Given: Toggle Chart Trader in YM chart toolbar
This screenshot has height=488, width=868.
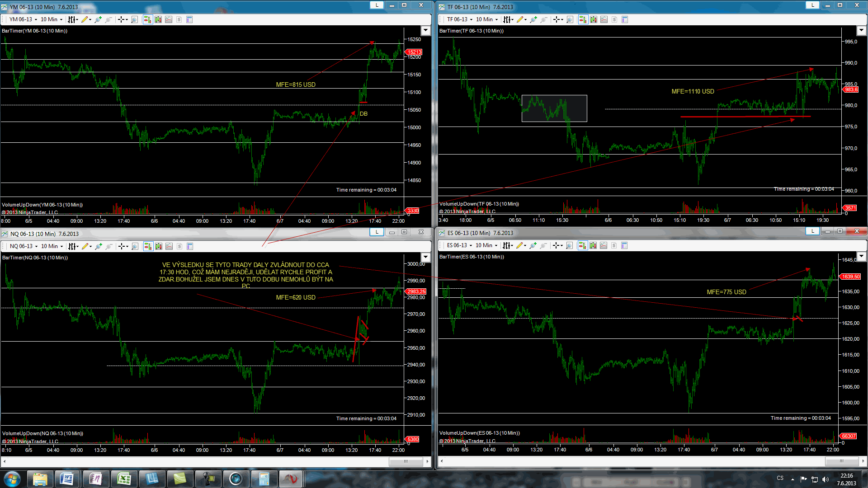Looking at the screenshot, I should (x=148, y=19).
